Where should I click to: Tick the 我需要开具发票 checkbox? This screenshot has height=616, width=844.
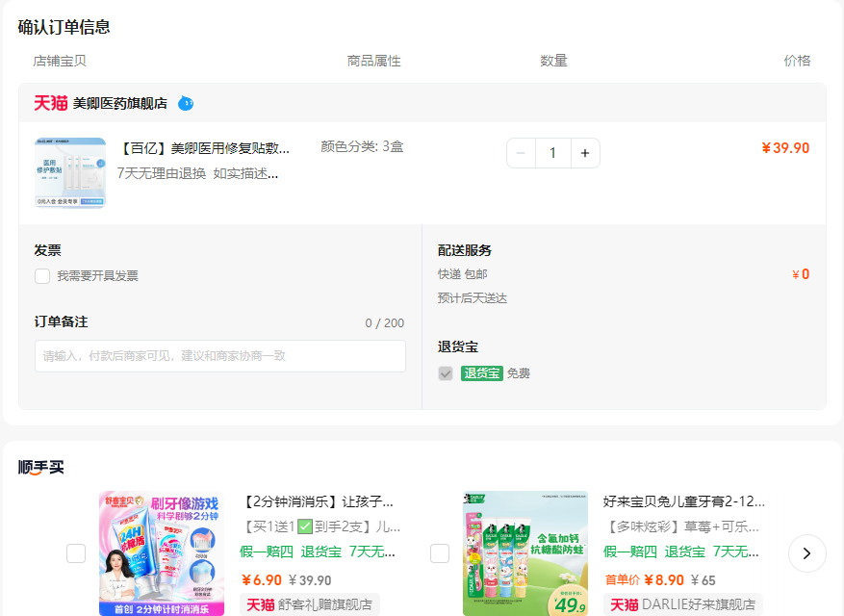pyautogui.click(x=42, y=276)
